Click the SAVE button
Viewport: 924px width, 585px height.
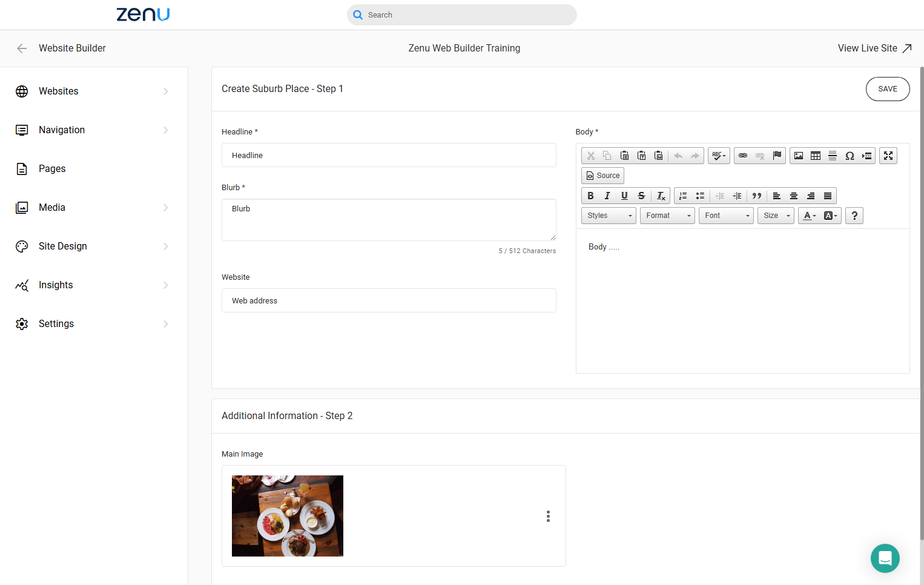(888, 89)
